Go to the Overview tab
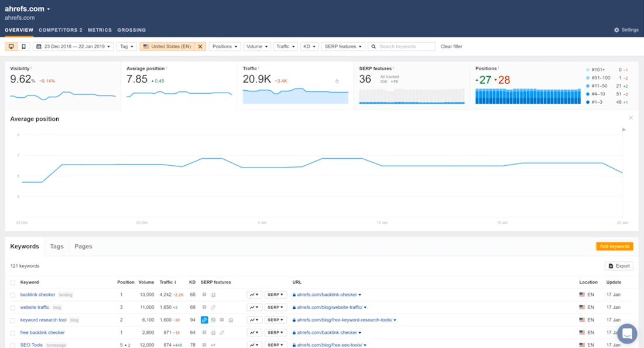Image resolution: width=644 pixels, height=348 pixels. [19, 30]
